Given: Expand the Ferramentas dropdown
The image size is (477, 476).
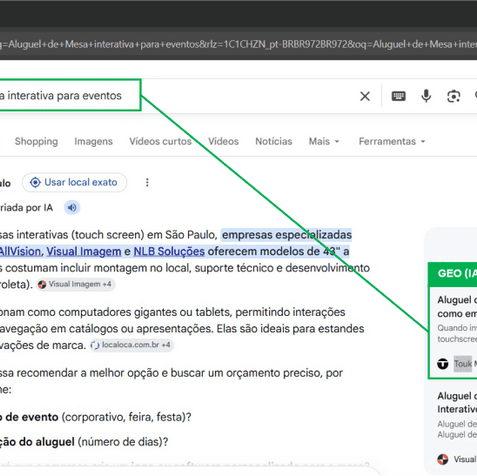Looking at the screenshot, I should [392, 141].
